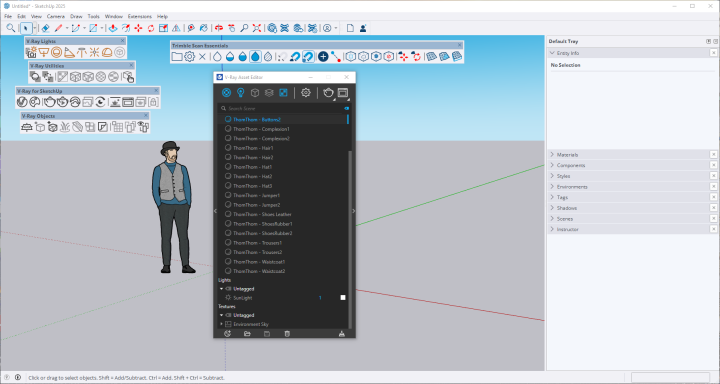Click the V-Ray Sphere Light icon
720x384 pixels.
[56, 52]
